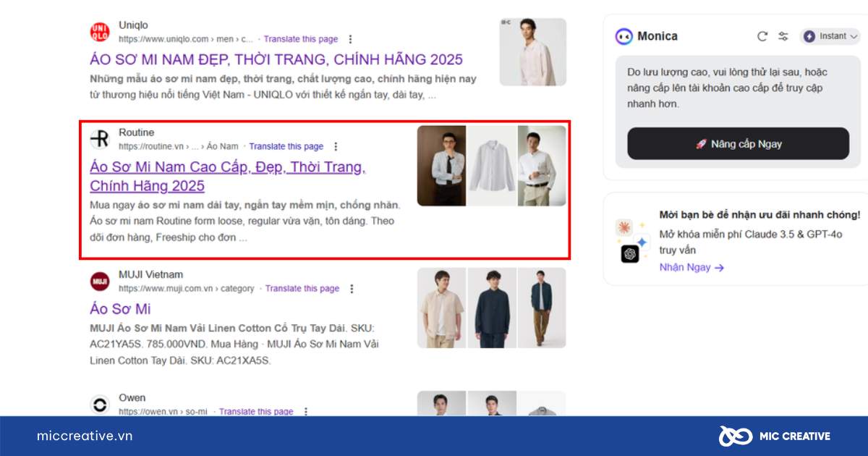Click the MIC Creative logo
The width and height of the screenshot is (868, 456).
tap(775, 436)
